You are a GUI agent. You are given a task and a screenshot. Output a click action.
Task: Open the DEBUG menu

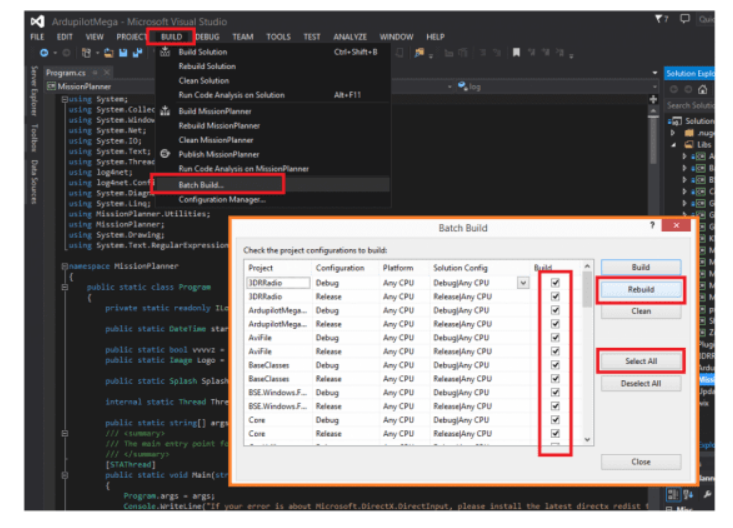[207, 36]
